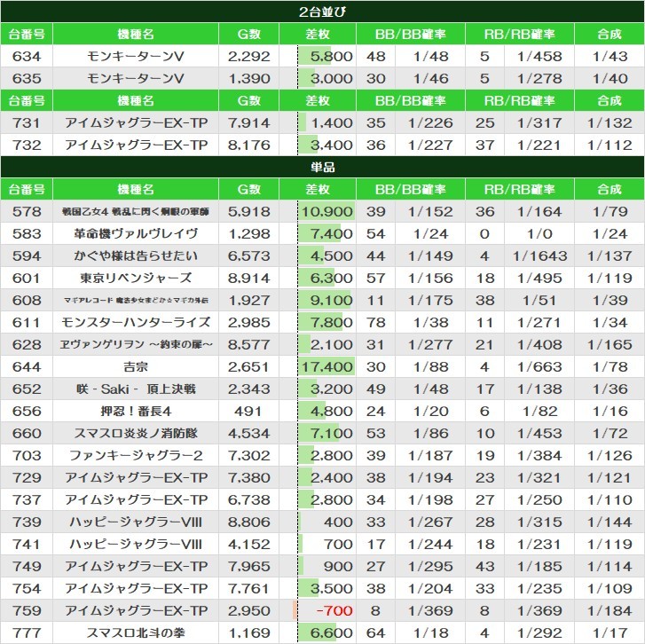Click machine number 741
This screenshot has width=645, height=644.
(x=27, y=544)
